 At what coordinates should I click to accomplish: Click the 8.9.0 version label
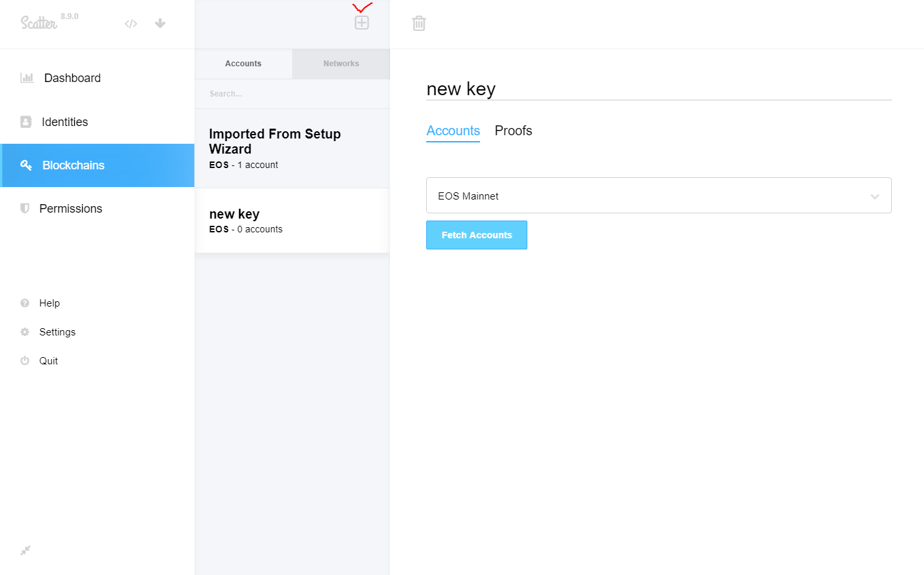70,16
